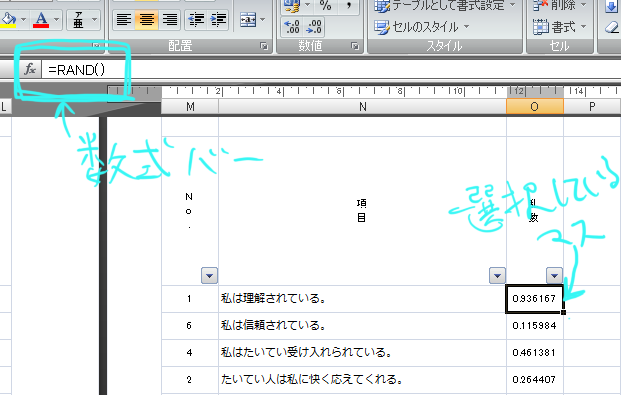Select cell containing 0.461381
The image size is (621, 395).
click(535, 353)
